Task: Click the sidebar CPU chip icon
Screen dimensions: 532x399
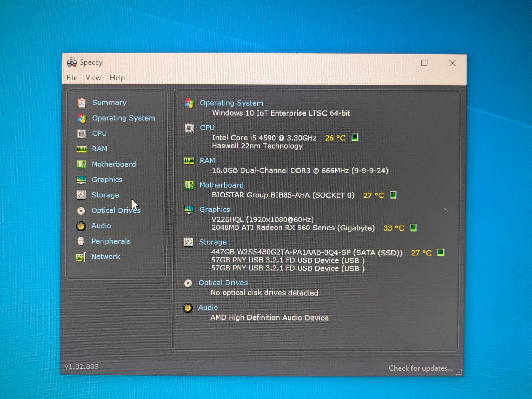Action: tap(82, 134)
